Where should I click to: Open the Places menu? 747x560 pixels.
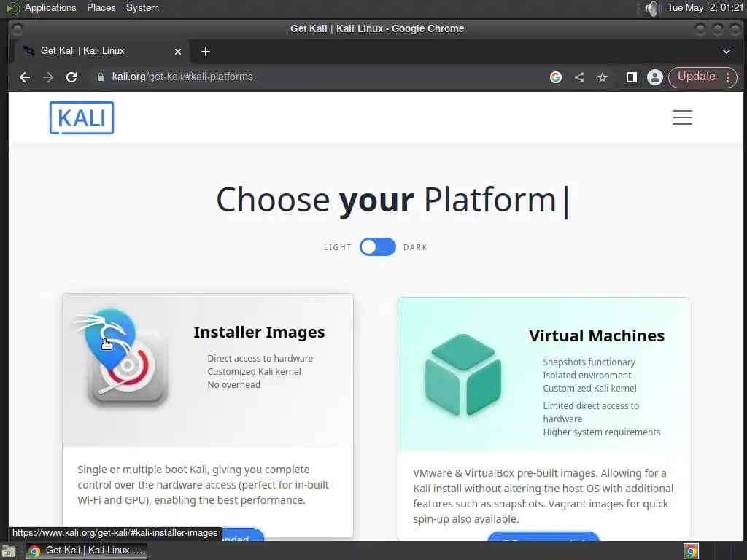coord(101,8)
